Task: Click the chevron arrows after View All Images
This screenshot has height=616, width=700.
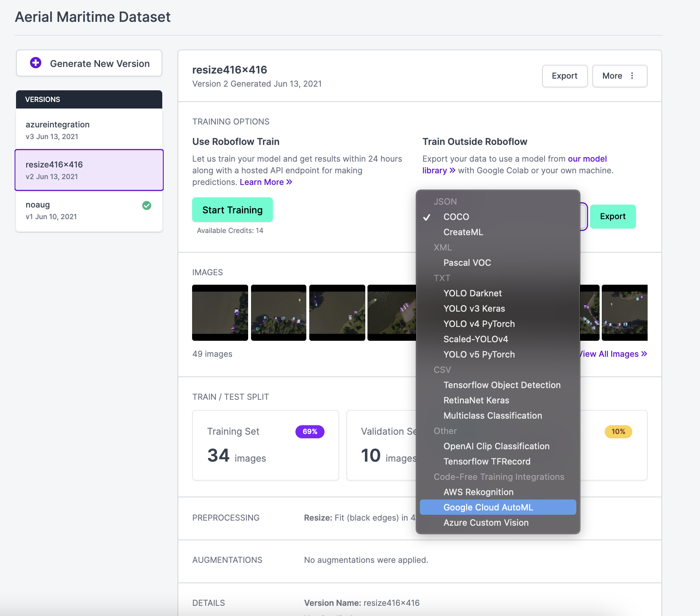Action: (644, 354)
